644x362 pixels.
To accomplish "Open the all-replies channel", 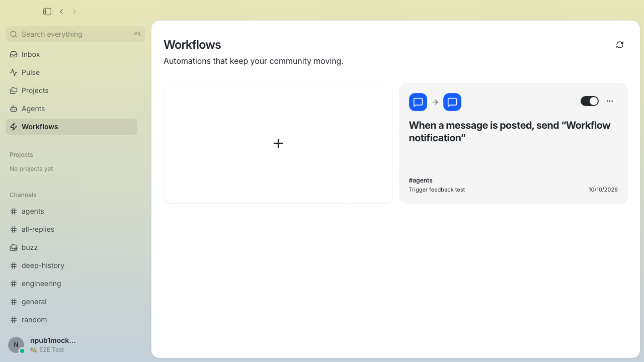I will click(71, 229).
